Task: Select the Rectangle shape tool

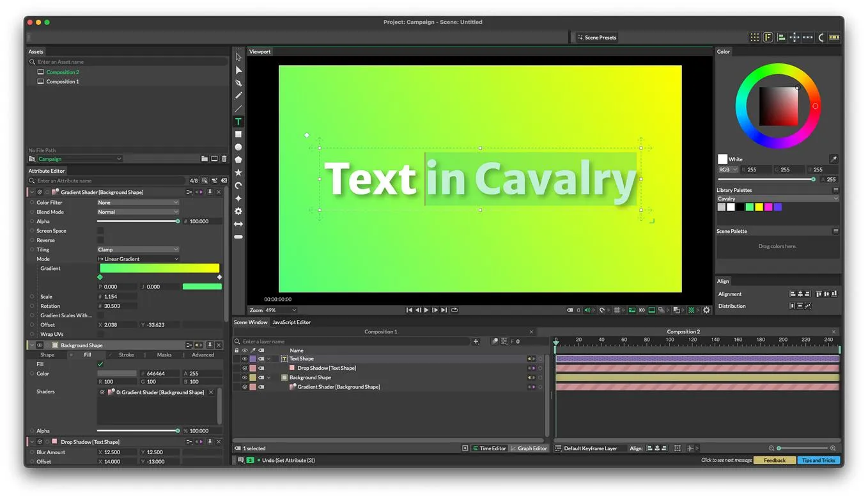Action: click(238, 134)
